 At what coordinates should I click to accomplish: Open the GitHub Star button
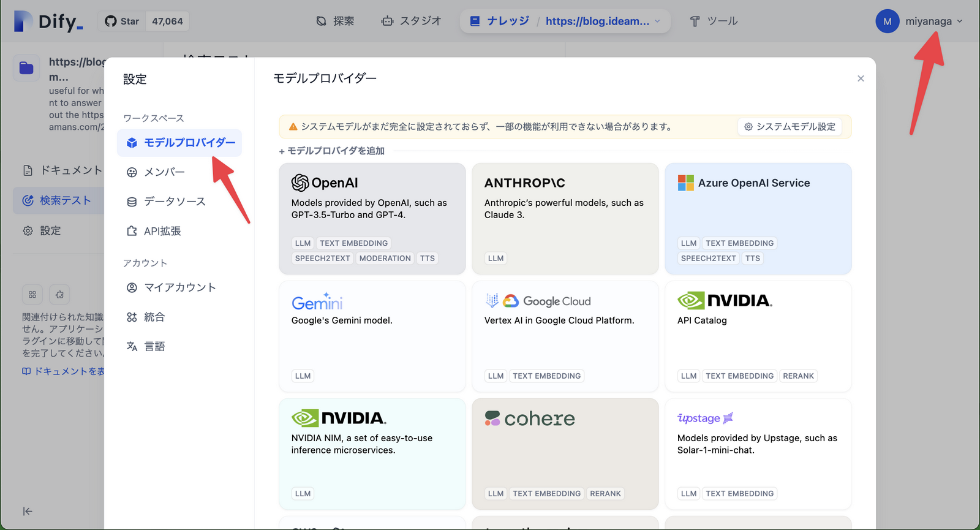(x=122, y=21)
